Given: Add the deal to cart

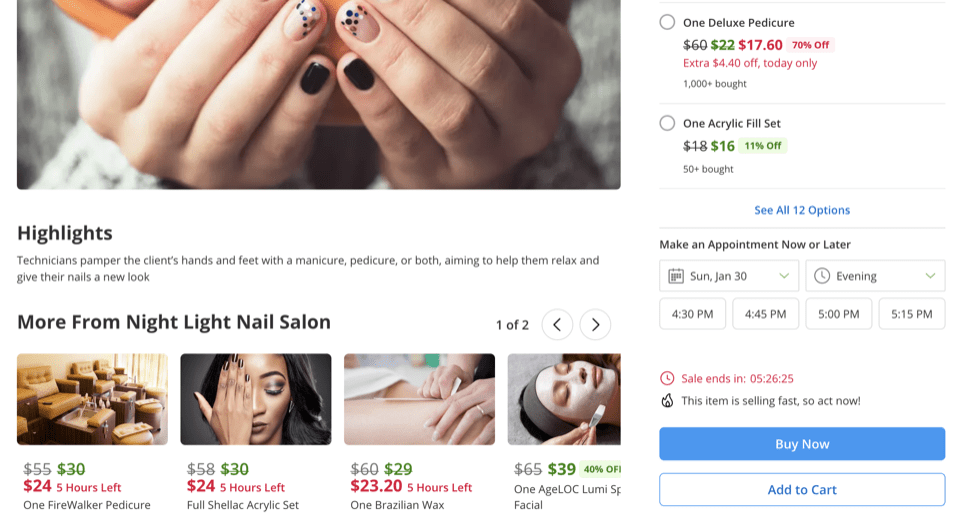Looking at the screenshot, I should pyautogui.click(x=802, y=490).
